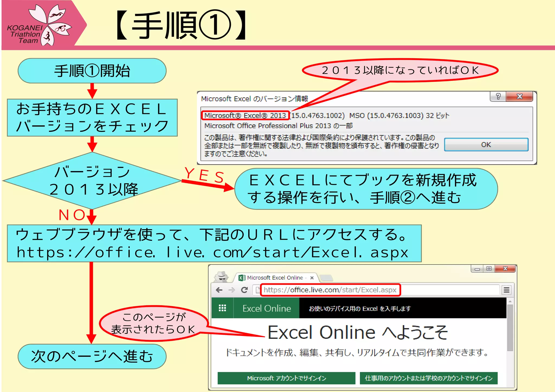Image resolution: width=555 pixels, height=392 pixels.
Task: Close the Microsoft Excel Online tab
Action: [x=312, y=278]
